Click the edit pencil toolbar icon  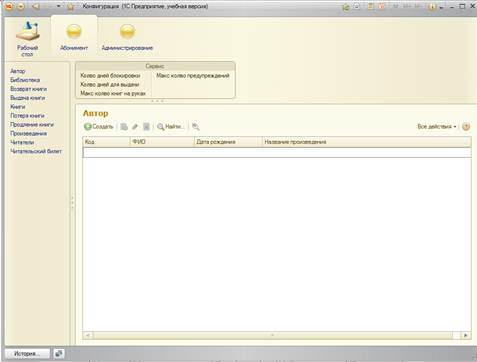135,127
